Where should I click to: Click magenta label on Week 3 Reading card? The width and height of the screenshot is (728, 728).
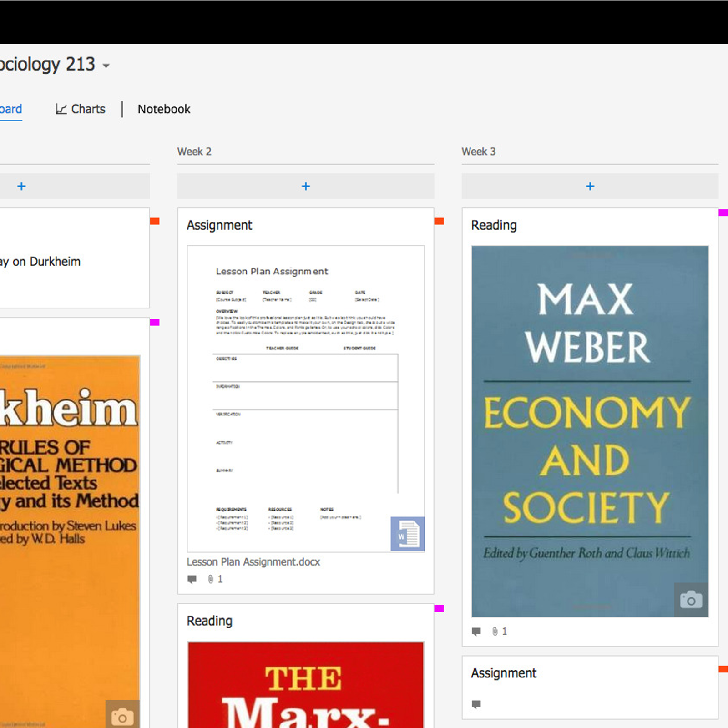[723, 212]
